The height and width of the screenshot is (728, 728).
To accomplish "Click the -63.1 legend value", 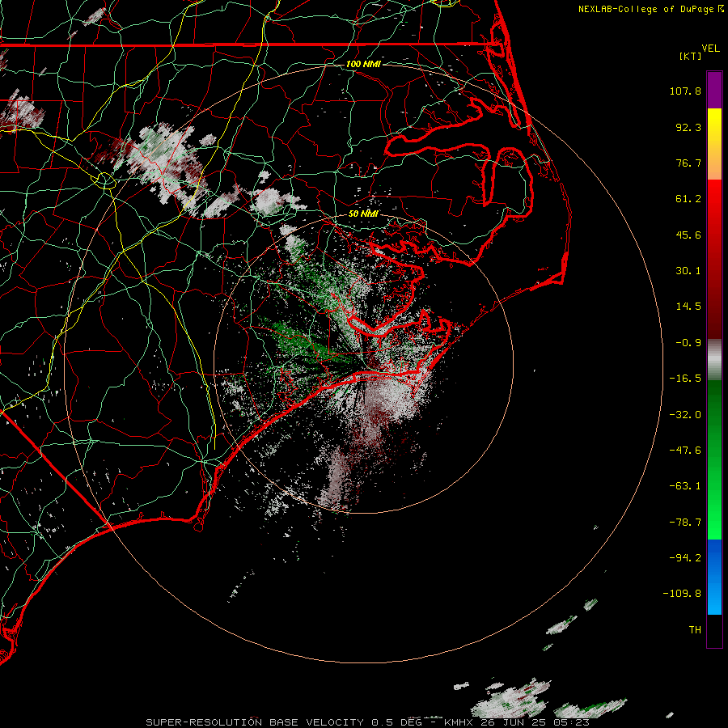I will [685, 486].
